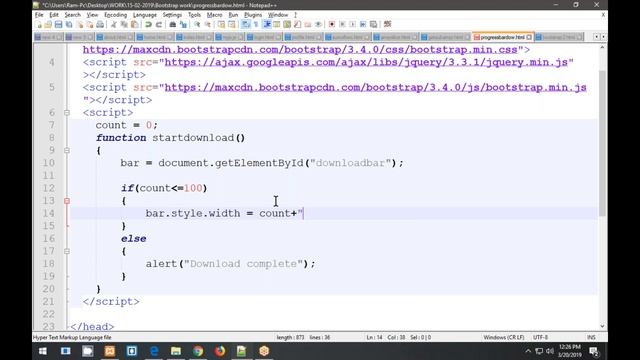Open the Edit menu

tap(54, 15)
